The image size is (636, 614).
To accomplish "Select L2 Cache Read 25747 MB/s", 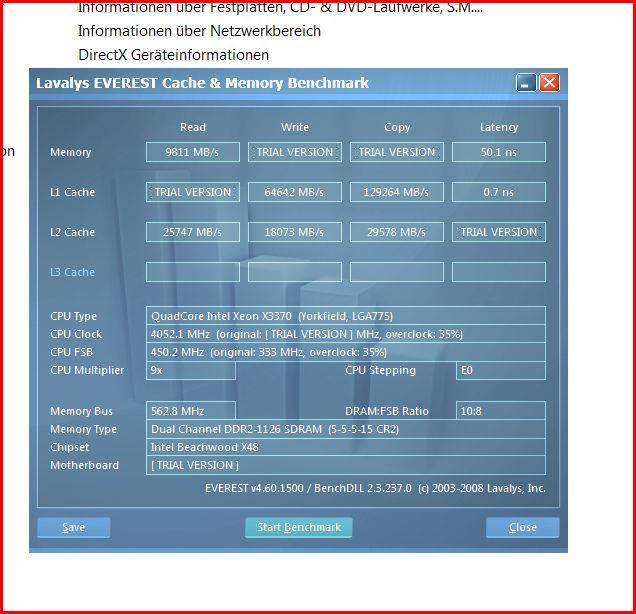I will tap(193, 232).
